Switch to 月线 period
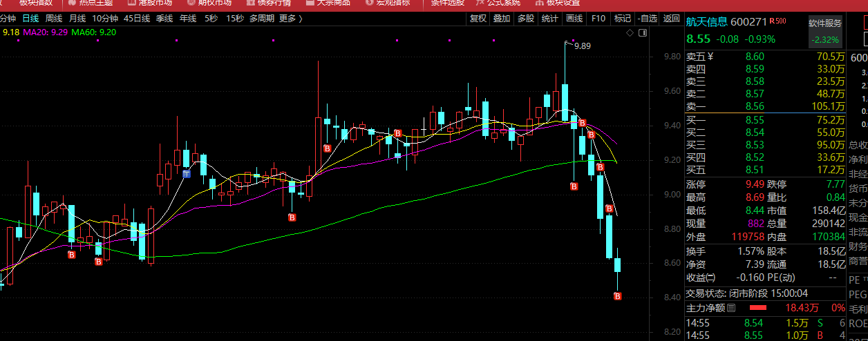 [77, 19]
